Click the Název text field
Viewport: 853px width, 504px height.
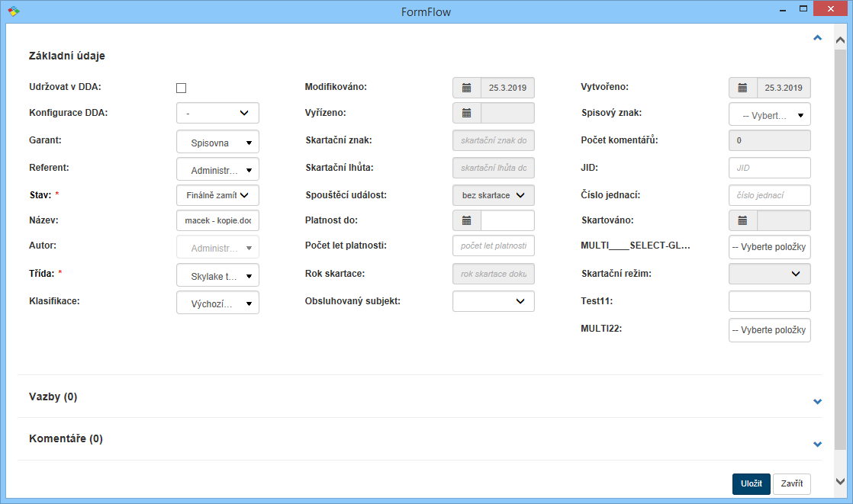[217, 220]
